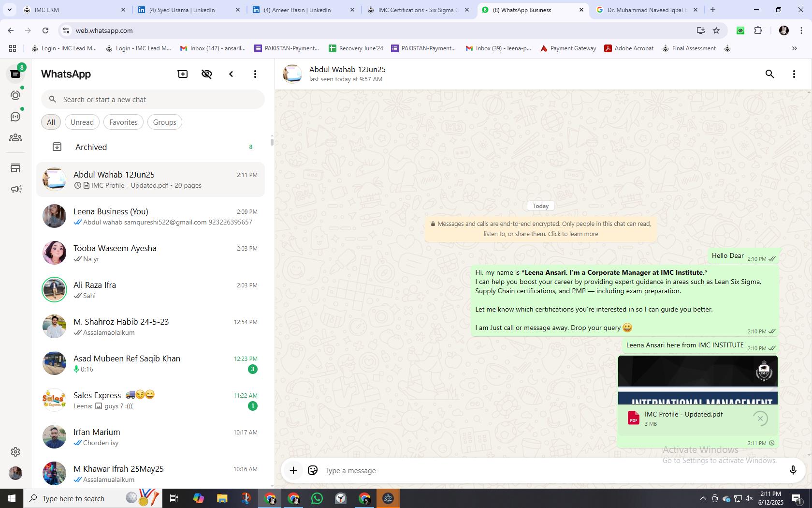
Task: Switch to Dr. Muhammad Naveed Iqbal tab
Action: (646, 10)
